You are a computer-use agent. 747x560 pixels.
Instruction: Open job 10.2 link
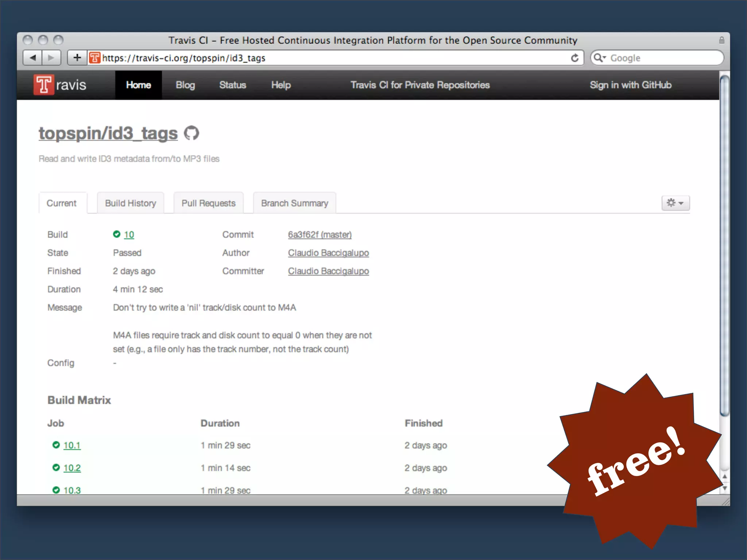point(72,468)
